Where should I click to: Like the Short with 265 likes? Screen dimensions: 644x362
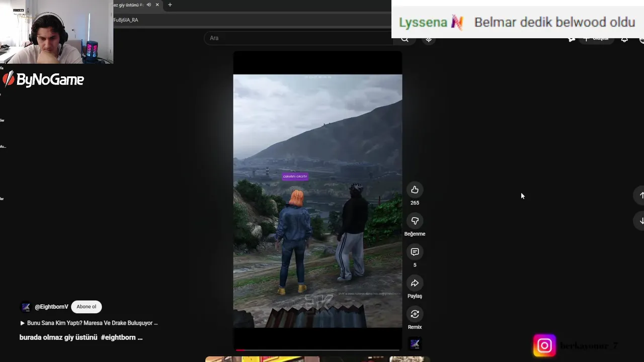(x=415, y=190)
